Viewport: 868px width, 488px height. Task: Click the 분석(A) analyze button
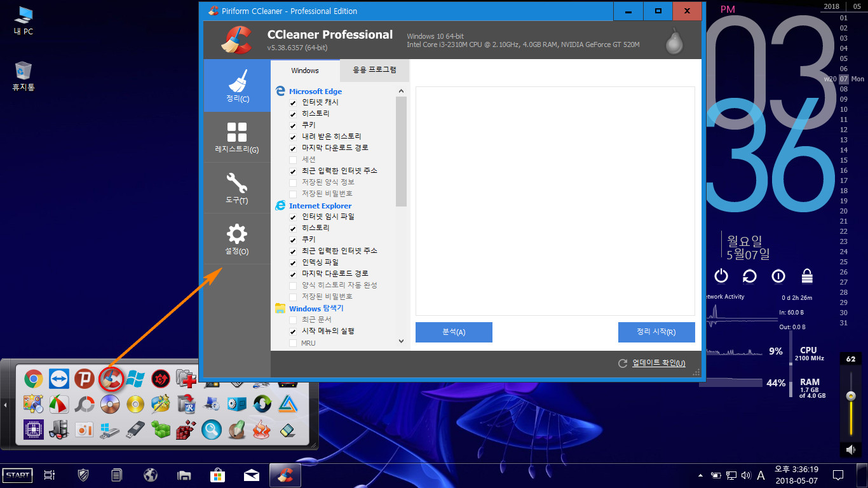(x=454, y=332)
